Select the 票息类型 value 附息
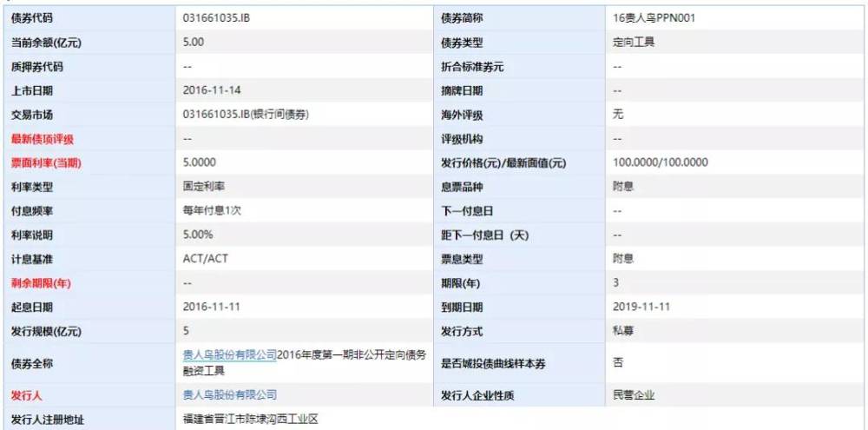Viewport: 868px width, 430px height. tap(623, 259)
